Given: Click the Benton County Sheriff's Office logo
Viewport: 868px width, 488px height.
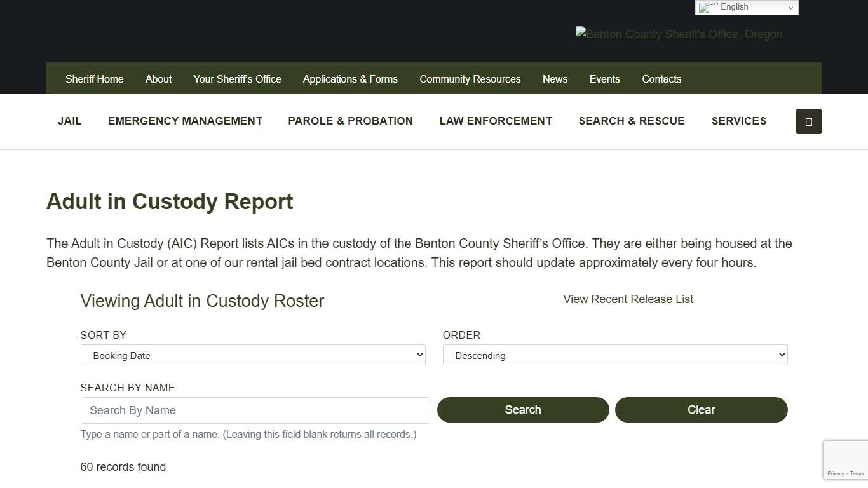Looking at the screenshot, I should coord(679,34).
